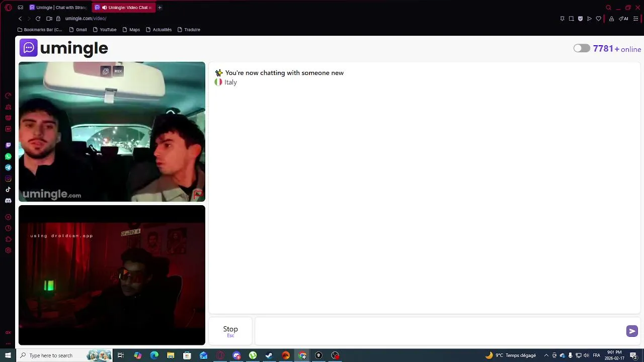Image resolution: width=644 pixels, height=362 pixels.
Task: Switch FRA keyboard language indicator
Action: tap(596, 355)
